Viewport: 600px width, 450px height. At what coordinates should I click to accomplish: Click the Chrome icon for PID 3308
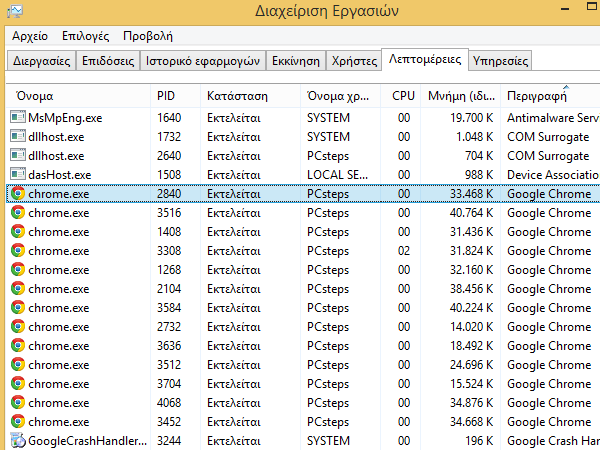point(18,250)
